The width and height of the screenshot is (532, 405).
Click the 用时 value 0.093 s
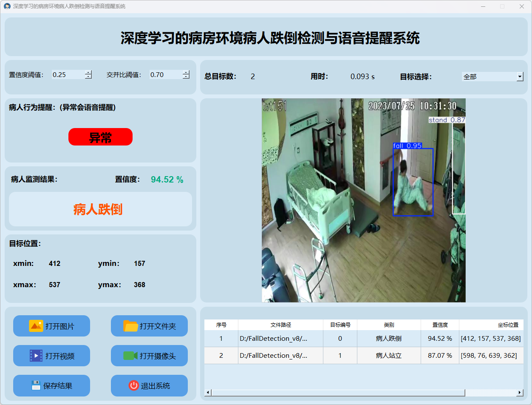tap(362, 77)
